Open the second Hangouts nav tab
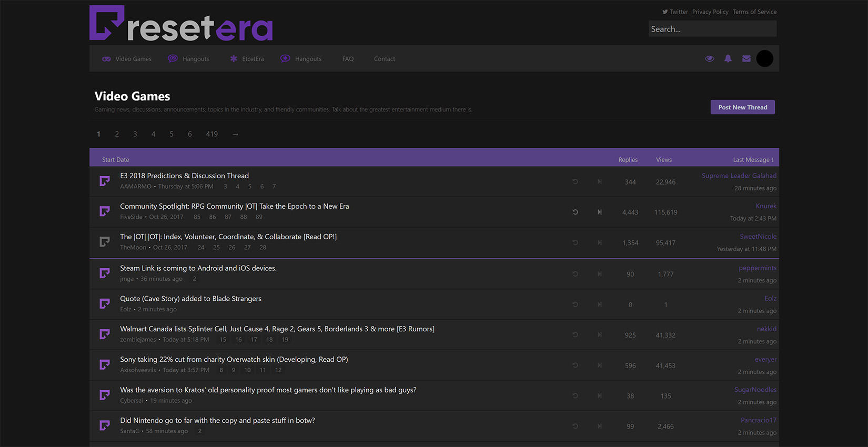This screenshot has height=447, width=868. coord(301,59)
